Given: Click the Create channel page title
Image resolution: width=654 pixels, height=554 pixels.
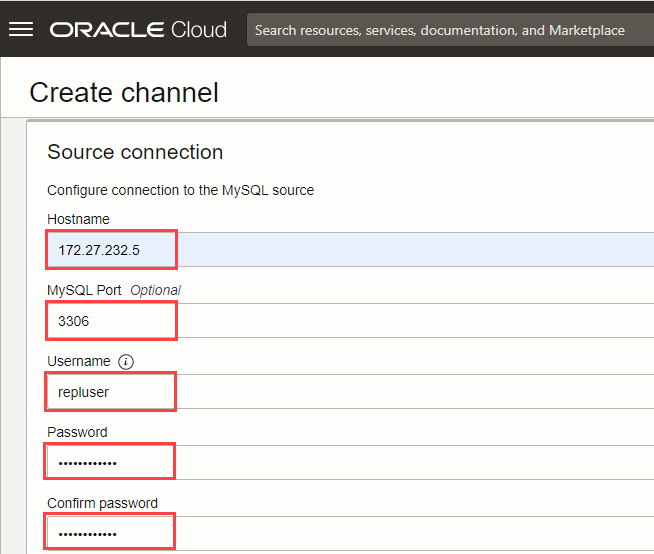Looking at the screenshot, I should coord(124,93).
